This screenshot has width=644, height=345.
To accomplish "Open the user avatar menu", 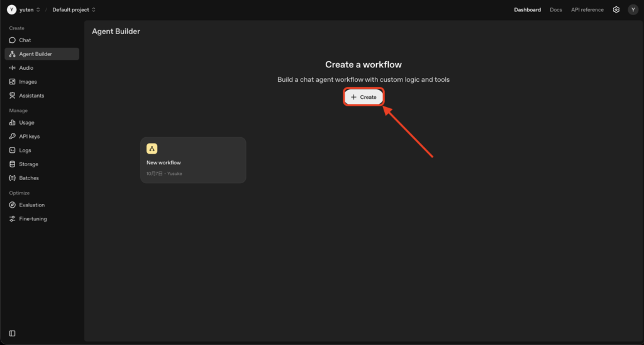I will 633,10.
